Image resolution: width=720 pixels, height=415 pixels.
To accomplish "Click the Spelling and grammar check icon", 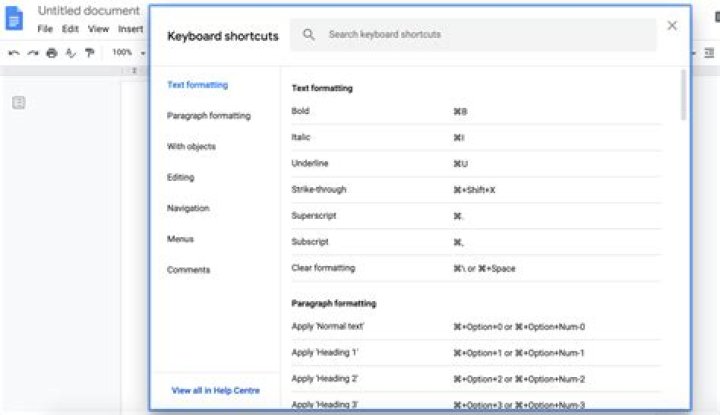I will click(70, 53).
